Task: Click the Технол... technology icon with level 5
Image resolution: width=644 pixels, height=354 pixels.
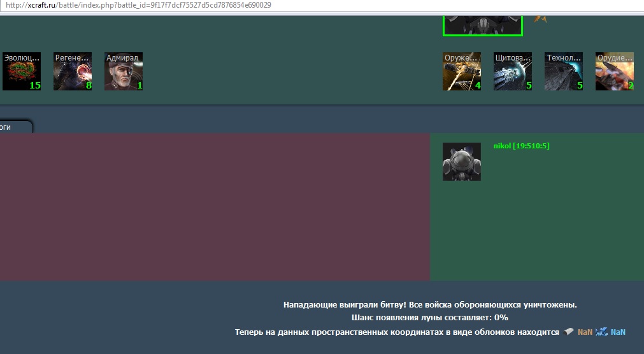Action: pyautogui.click(x=564, y=71)
